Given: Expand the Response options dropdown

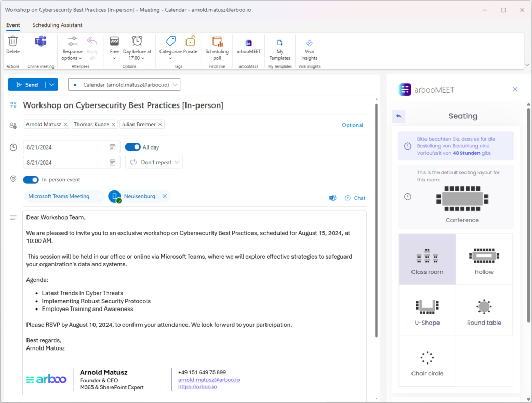Looking at the screenshot, I should 72,48.
